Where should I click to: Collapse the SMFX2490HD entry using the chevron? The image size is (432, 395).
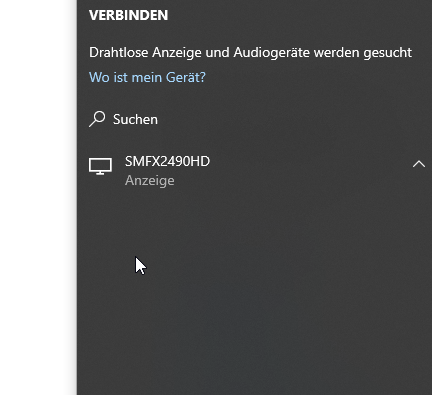coord(419,164)
